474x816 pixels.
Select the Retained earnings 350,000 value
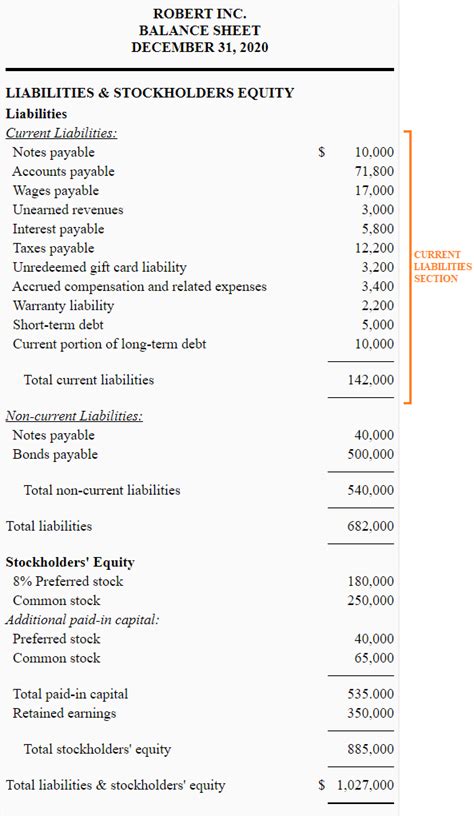click(x=370, y=714)
